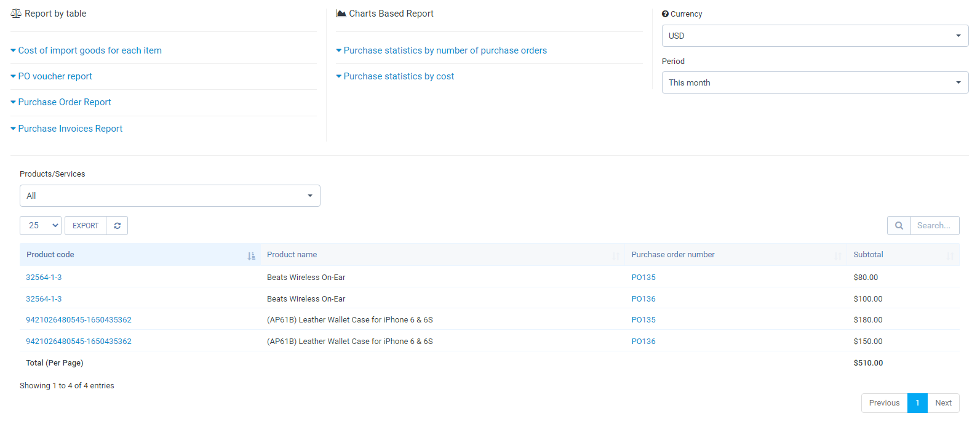
Task: Sort the Product name column
Action: tap(615, 255)
